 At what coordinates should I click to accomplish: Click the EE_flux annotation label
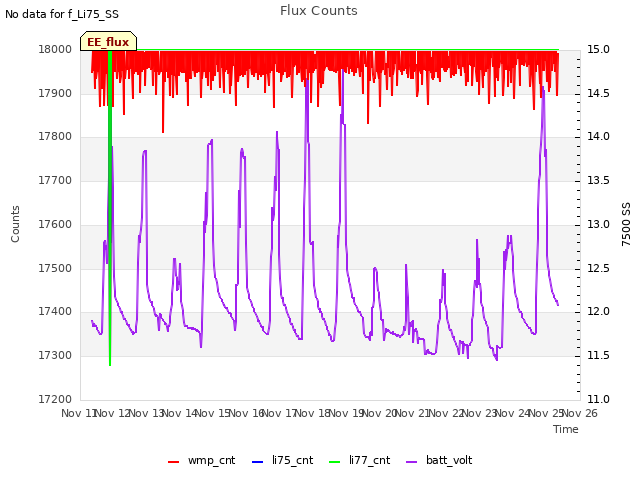[x=108, y=42]
